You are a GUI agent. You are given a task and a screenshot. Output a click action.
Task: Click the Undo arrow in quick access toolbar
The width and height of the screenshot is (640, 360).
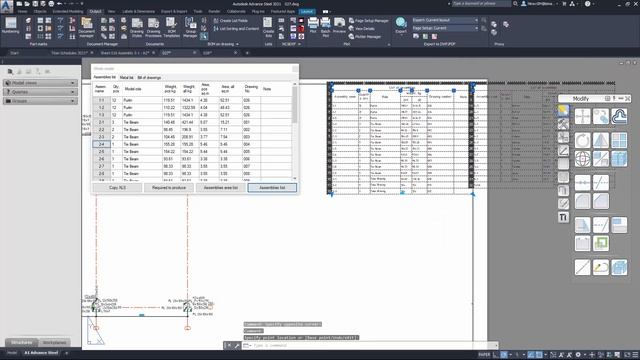(60, 4)
